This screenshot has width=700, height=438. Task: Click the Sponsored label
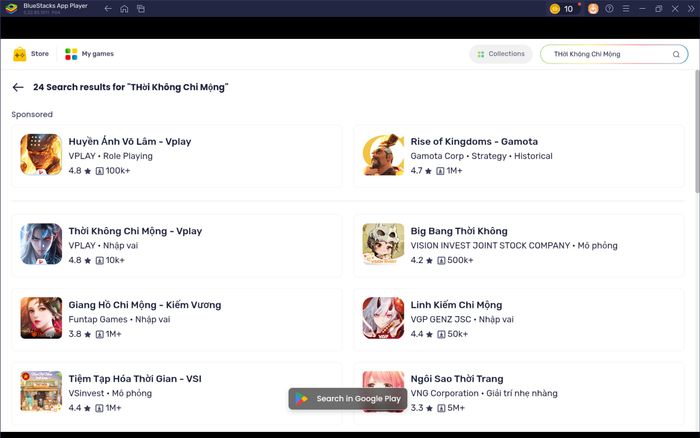coord(32,114)
